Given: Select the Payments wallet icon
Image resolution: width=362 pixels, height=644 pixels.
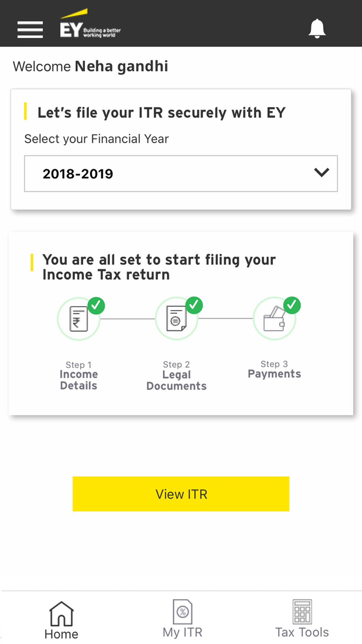Looking at the screenshot, I should [274, 319].
